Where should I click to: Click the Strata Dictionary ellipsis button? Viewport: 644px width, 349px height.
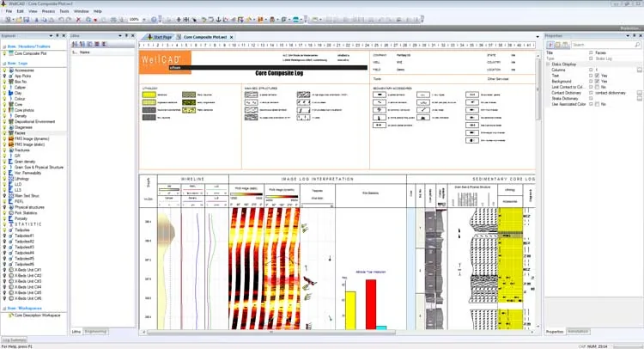coord(640,99)
